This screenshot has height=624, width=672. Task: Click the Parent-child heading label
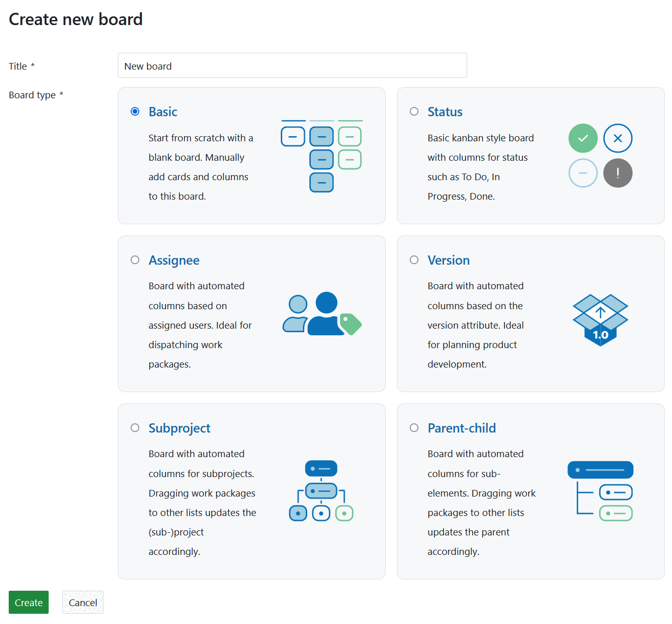(x=461, y=428)
